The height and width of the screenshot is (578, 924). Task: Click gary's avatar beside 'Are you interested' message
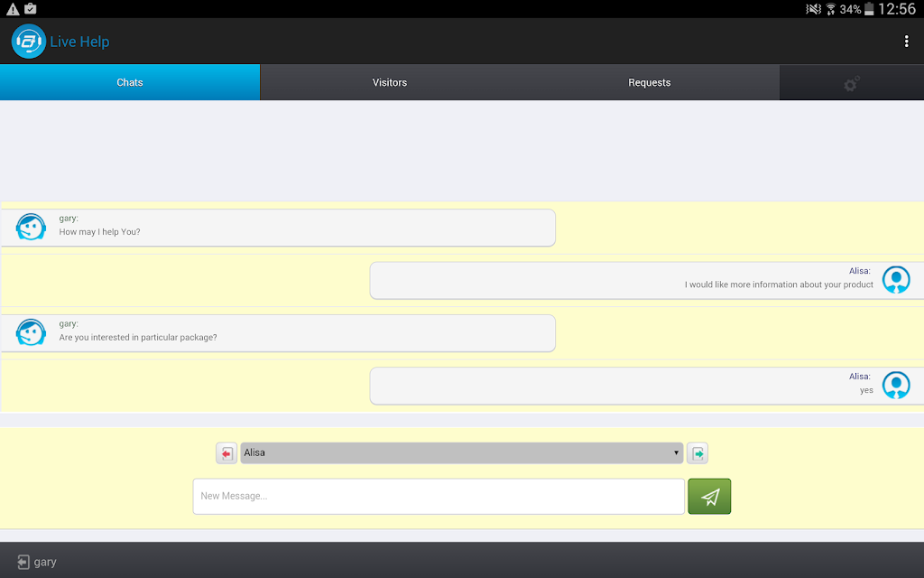(31, 332)
